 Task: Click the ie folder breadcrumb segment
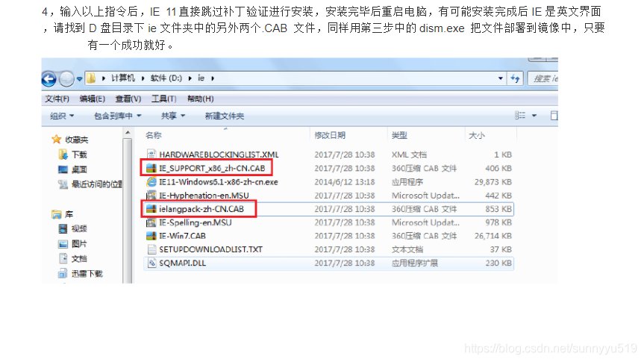point(201,78)
